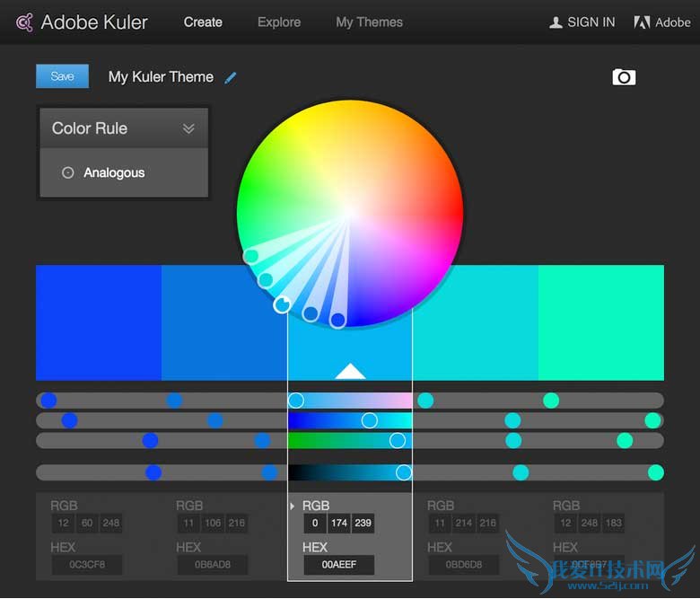This screenshot has height=599, width=700.
Task: Expand the Color Rule dropdown chevron
Action: (x=188, y=128)
